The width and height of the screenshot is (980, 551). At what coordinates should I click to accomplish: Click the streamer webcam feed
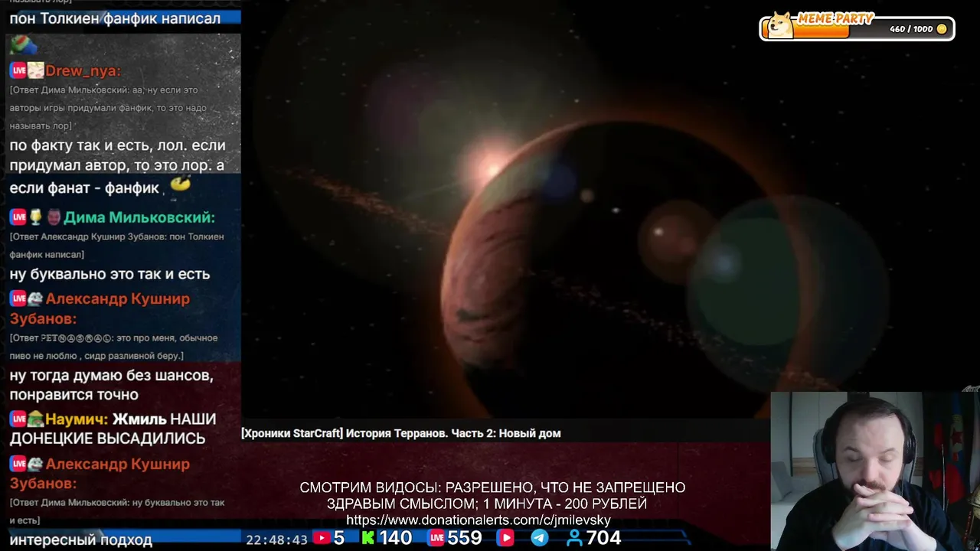tap(875, 471)
